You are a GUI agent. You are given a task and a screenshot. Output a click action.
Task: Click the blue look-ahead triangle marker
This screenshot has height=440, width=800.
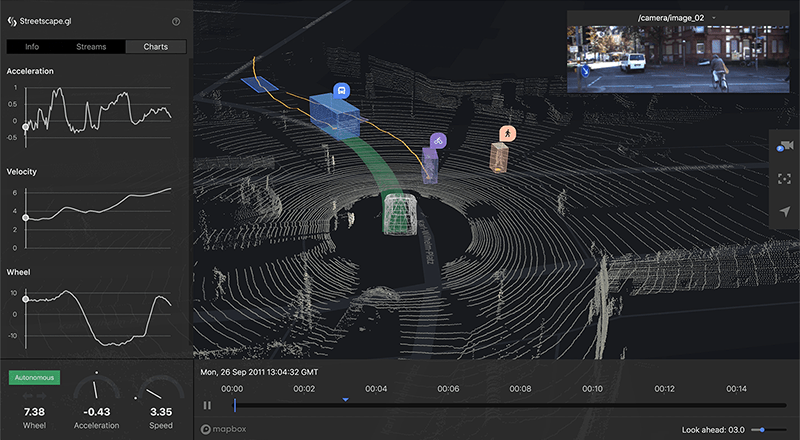coord(345,399)
